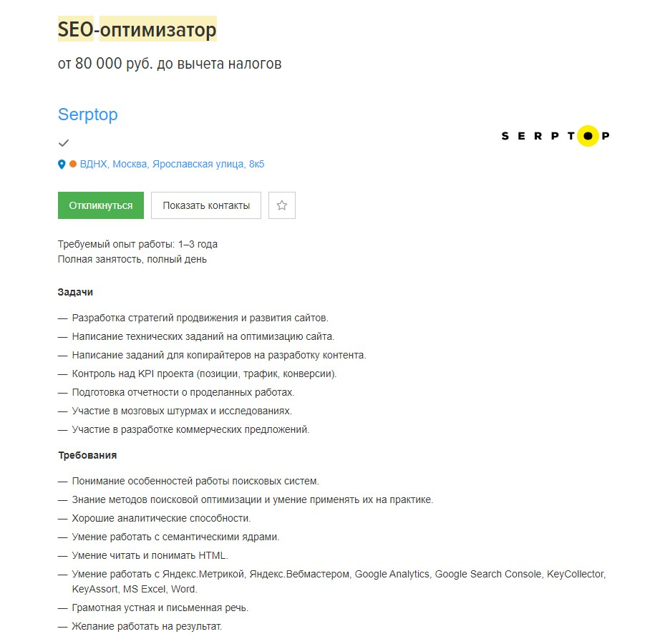Click the orange metro line dot

pyautogui.click(x=73, y=164)
